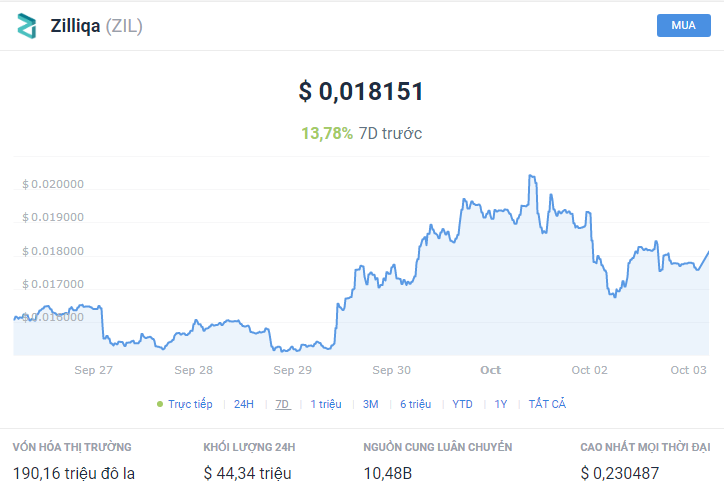The image size is (724, 493).
Task: Select the 7D time range
Action: [282, 404]
